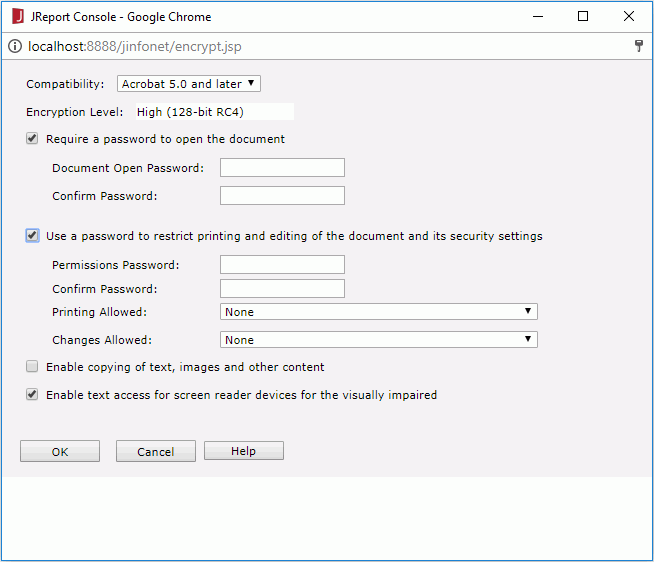Toggle Use a password to restrict printing checkbox
Image resolution: width=654 pixels, height=562 pixels.
pyautogui.click(x=32, y=236)
